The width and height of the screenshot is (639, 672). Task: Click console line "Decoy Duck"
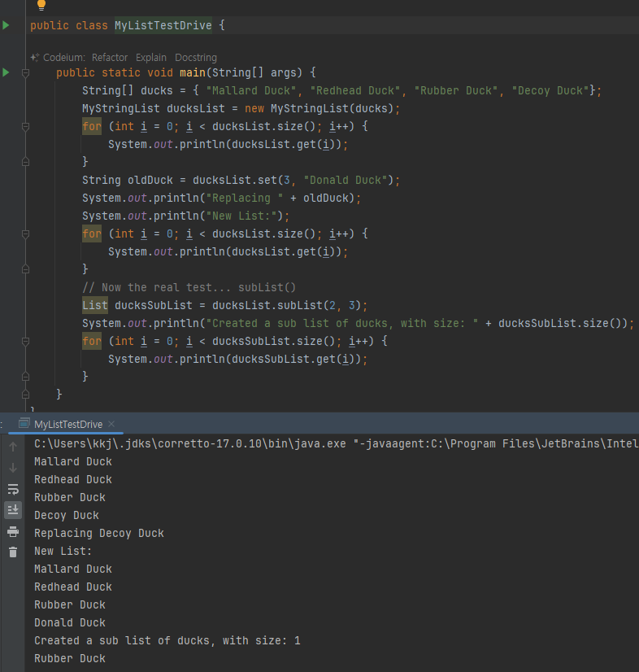click(67, 515)
